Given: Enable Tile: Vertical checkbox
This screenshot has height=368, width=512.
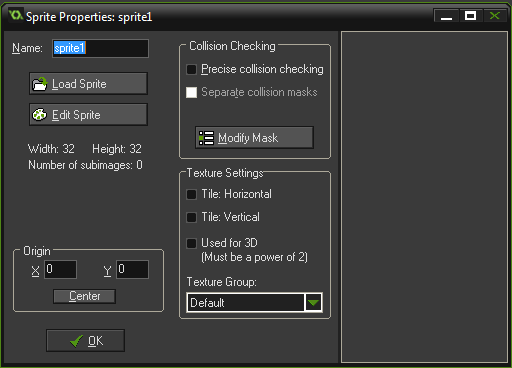Looking at the screenshot, I should [191, 217].
